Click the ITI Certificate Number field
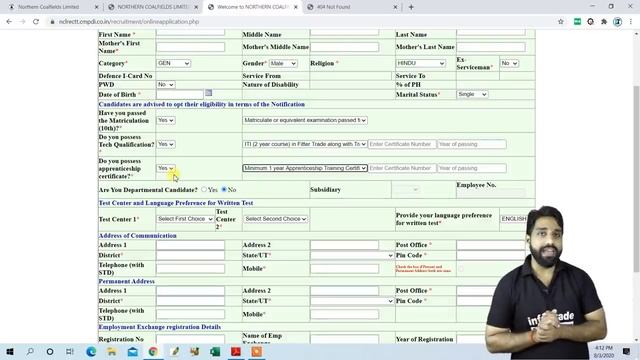Image resolution: width=640 pixels, height=360 pixels. point(402,144)
